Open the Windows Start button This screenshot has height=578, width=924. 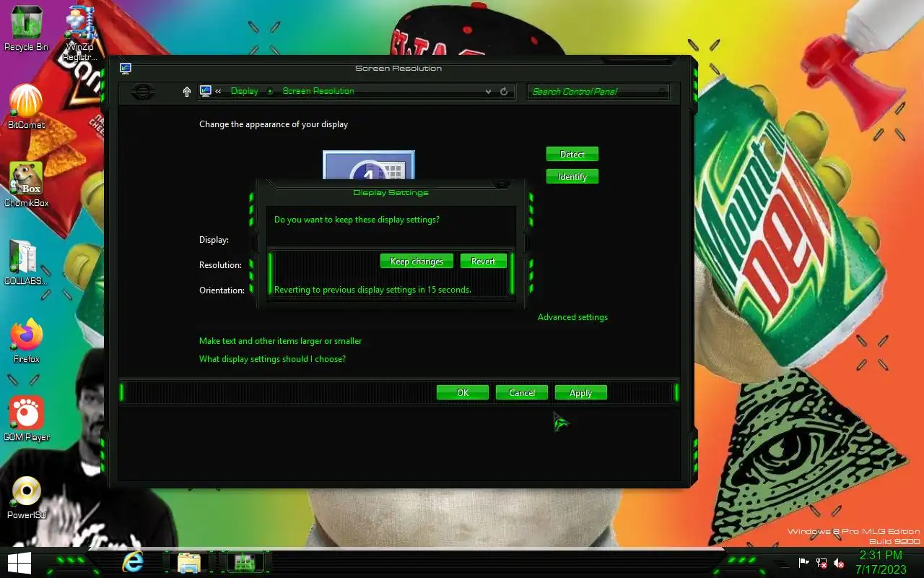(x=19, y=564)
